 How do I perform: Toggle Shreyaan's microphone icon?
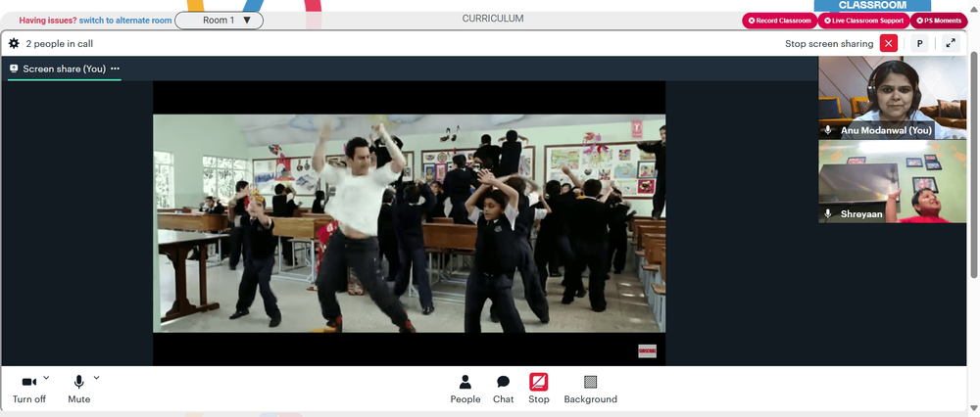coord(828,214)
